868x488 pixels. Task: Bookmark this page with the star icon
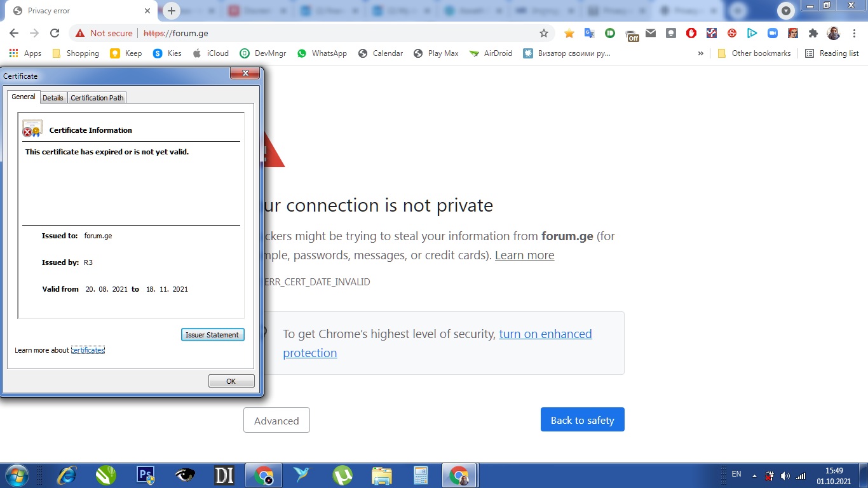(x=544, y=33)
